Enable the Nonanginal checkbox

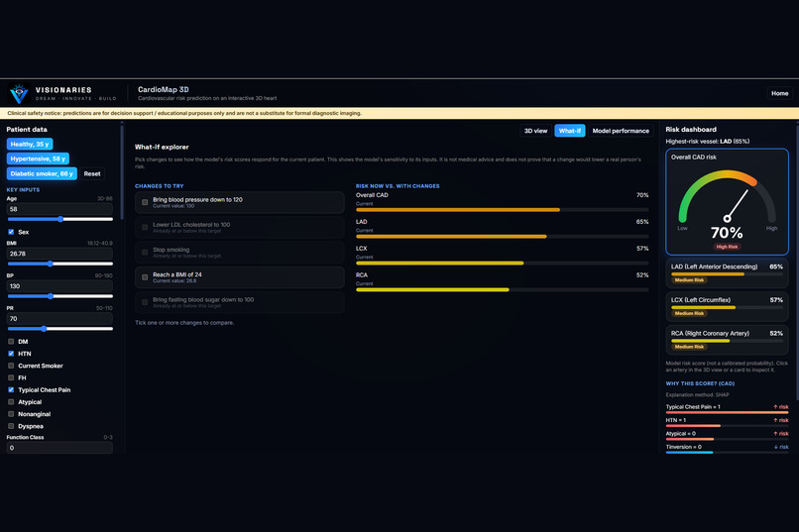pyautogui.click(x=11, y=414)
